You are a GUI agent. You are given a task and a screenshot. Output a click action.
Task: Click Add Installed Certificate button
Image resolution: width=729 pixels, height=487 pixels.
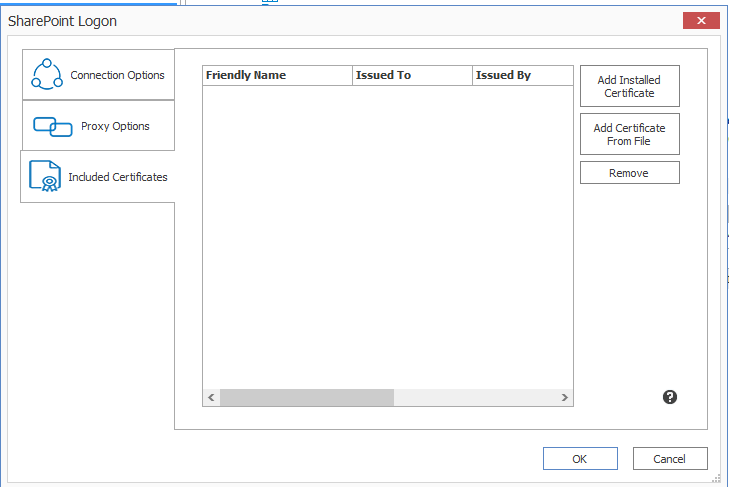point(630,86)
